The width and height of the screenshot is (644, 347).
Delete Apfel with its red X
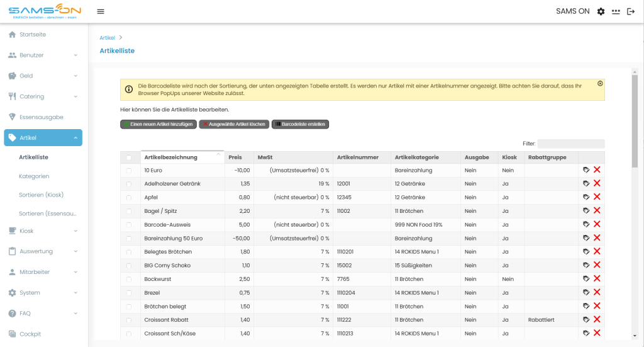(597, 197)
